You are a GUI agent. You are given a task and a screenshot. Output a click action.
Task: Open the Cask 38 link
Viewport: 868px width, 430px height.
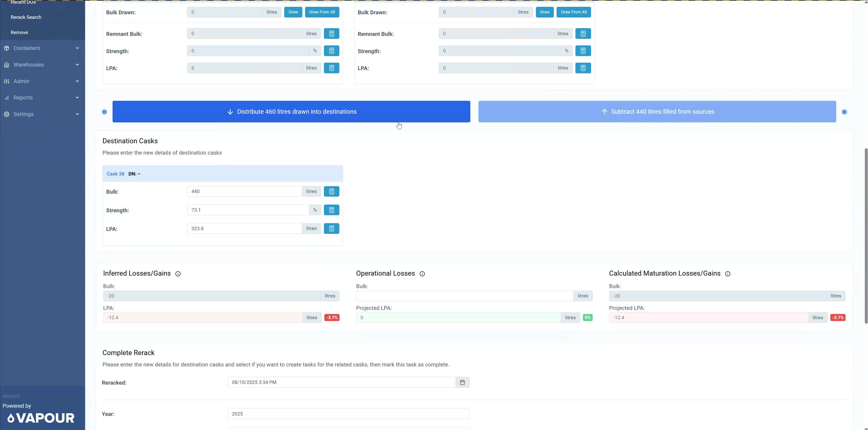[x=115, y=174]
